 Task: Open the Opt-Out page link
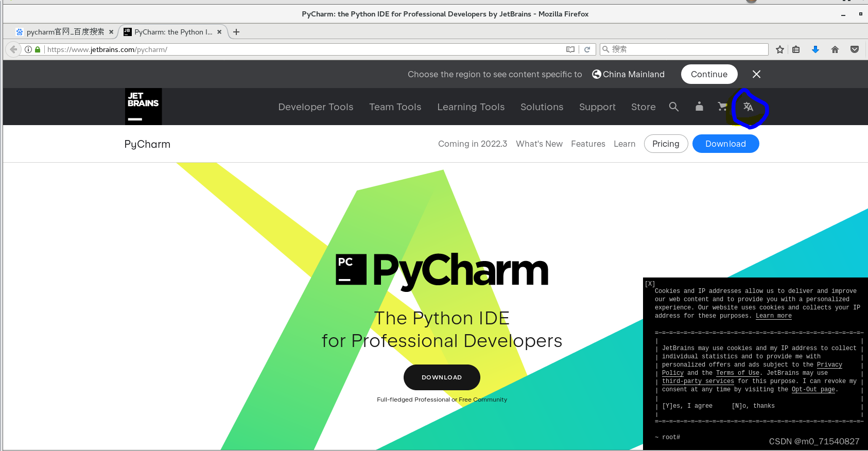813,389
